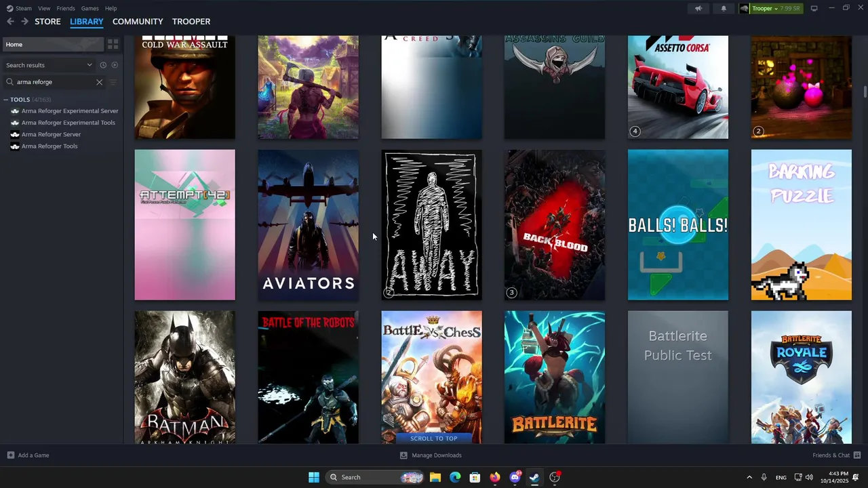868x488 pixels.
Task: Go back with the left arrow
Action: pos(10,22)
